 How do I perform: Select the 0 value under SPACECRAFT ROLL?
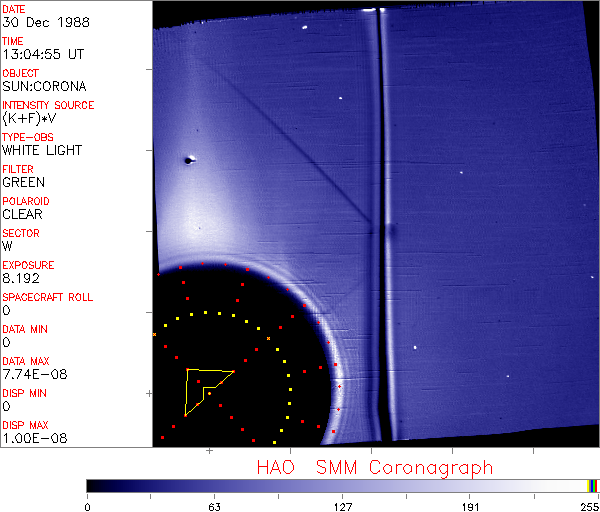(x=7, y=310)
